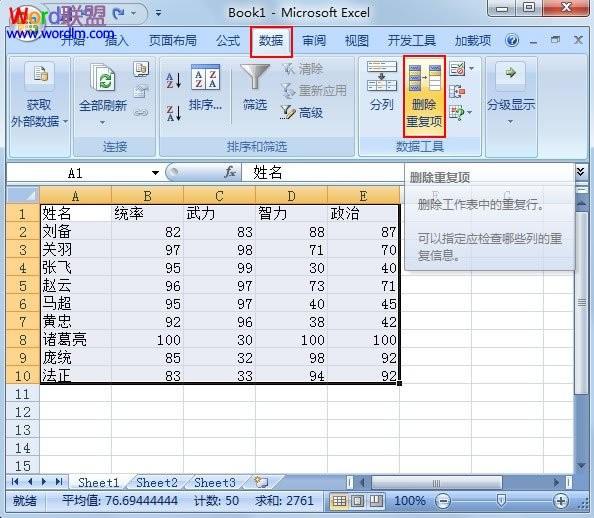
Task: Click the zoom in plus button
Action: coord(561,501)
